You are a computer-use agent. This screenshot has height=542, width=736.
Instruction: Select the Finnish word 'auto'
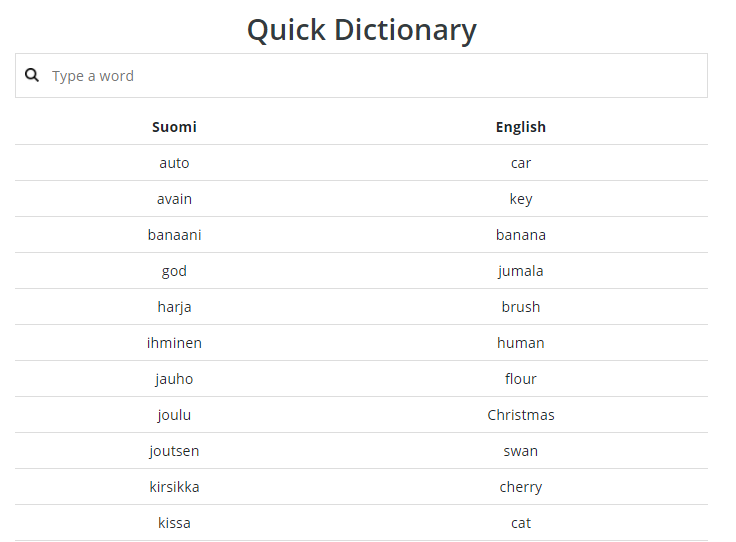click(x=174, y=163)
